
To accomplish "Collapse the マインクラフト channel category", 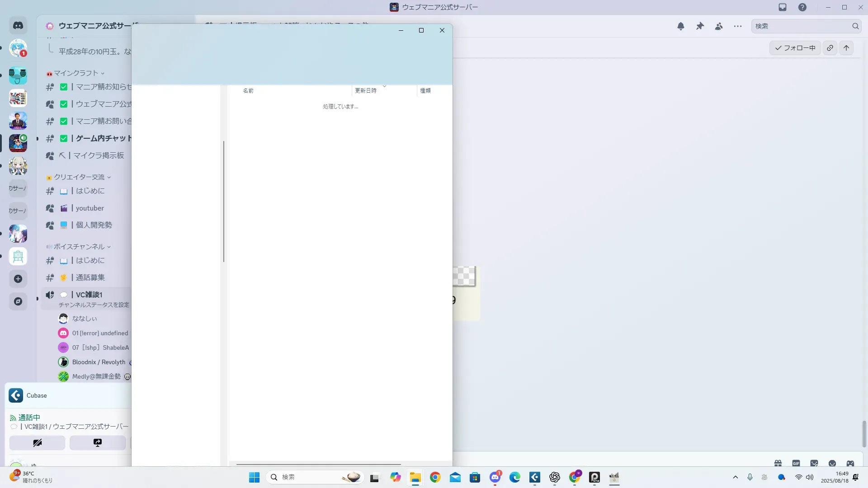I will 76,73.
